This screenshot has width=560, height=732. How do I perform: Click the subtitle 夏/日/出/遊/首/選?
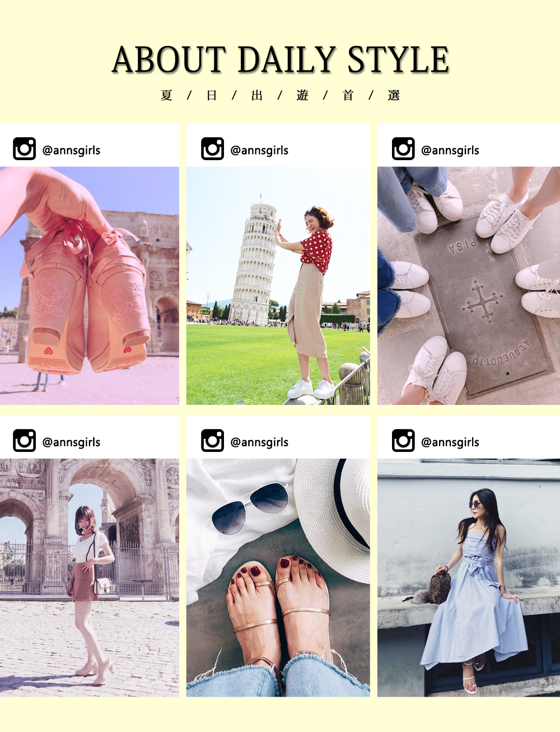(280, 95)
